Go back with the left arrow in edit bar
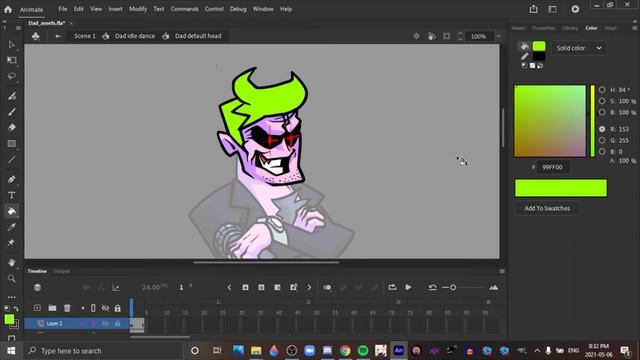The image size is (640, 360). (x=58, y=36)
